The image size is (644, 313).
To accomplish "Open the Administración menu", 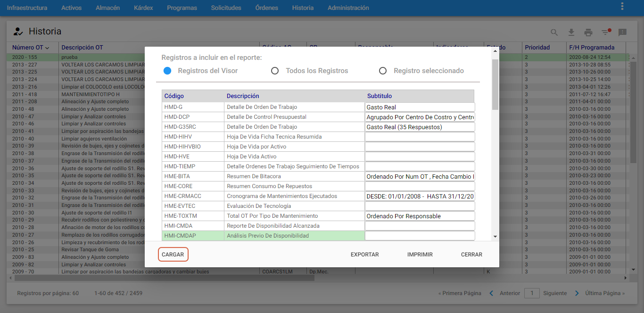I will 348,8.
